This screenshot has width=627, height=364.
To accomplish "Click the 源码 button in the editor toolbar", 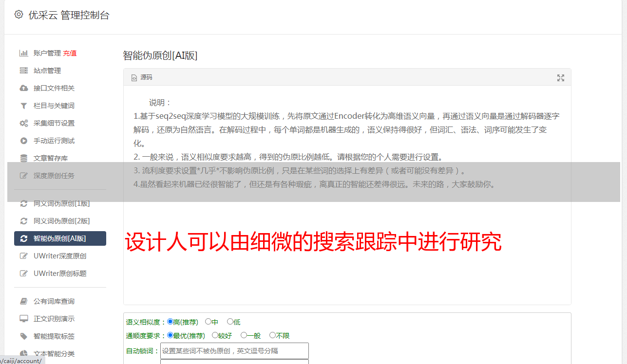I will [x=142, y=77].
